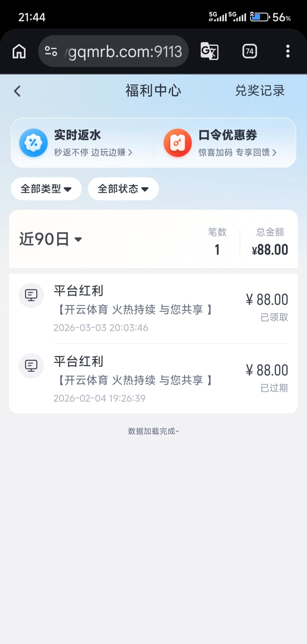Tap the blue percent rebate icon
Viewport: 307px width, 644px height.
[33, 143]
